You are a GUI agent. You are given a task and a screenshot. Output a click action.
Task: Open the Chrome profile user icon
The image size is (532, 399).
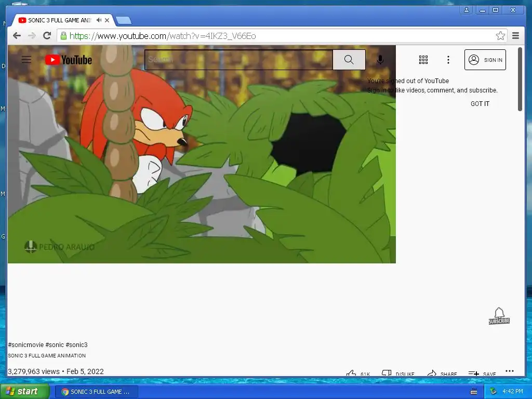(467, 10)
